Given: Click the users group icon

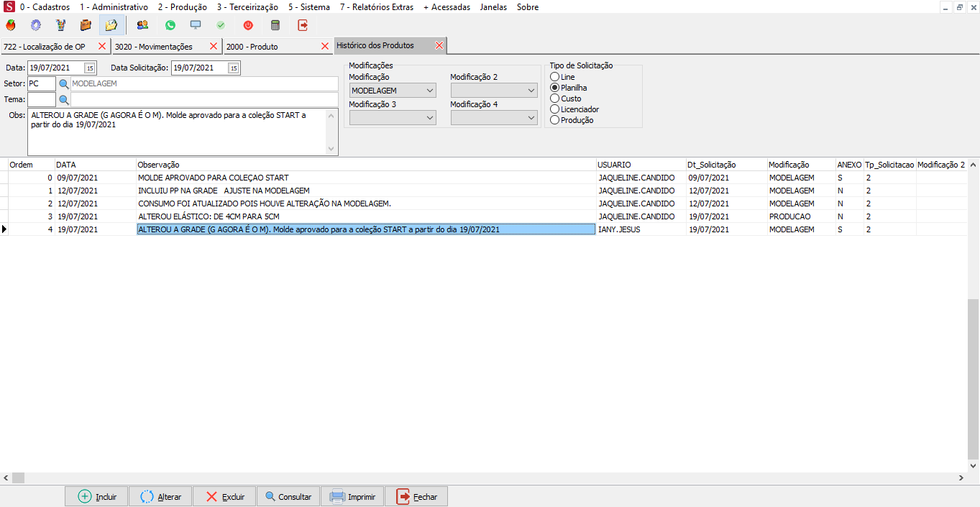Looking at the screenshot, I should point(142,25).
